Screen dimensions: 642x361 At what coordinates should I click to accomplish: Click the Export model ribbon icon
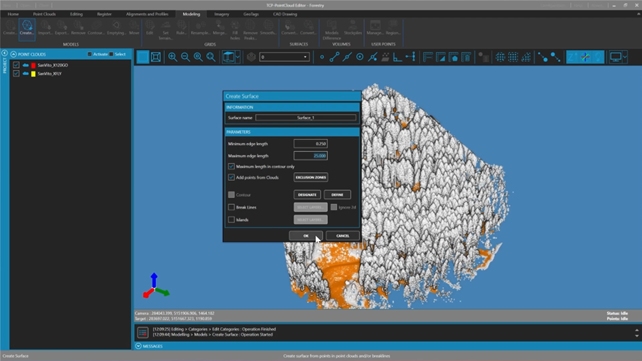(62, 28)
